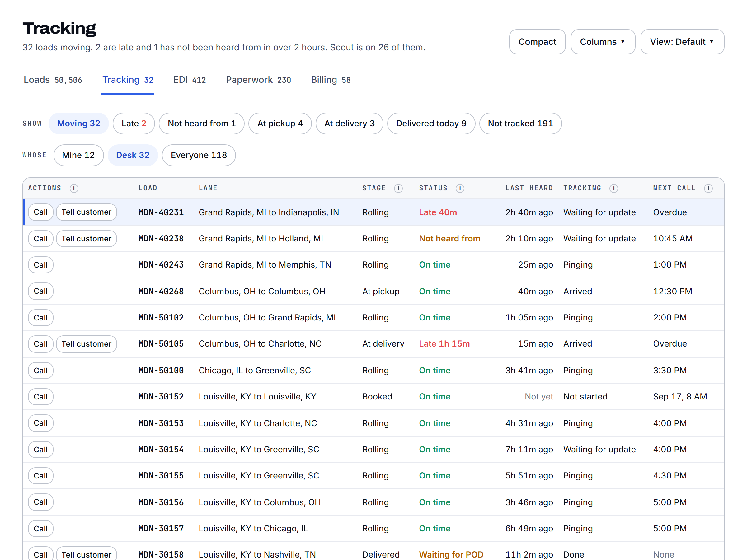Tell customer about MDN-40238
This screenshot has width=747, height=560.
[87, 239]
